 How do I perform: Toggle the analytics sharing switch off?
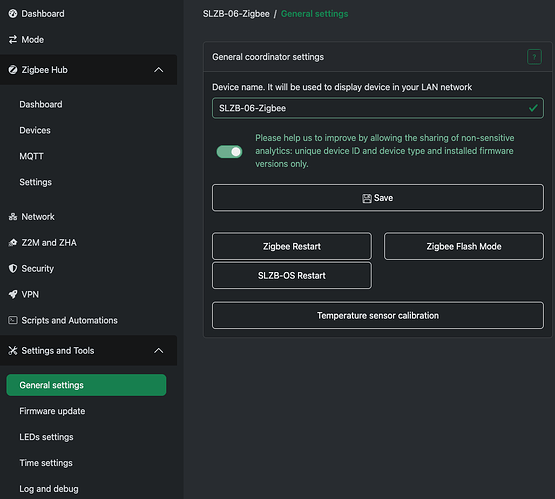229,152
